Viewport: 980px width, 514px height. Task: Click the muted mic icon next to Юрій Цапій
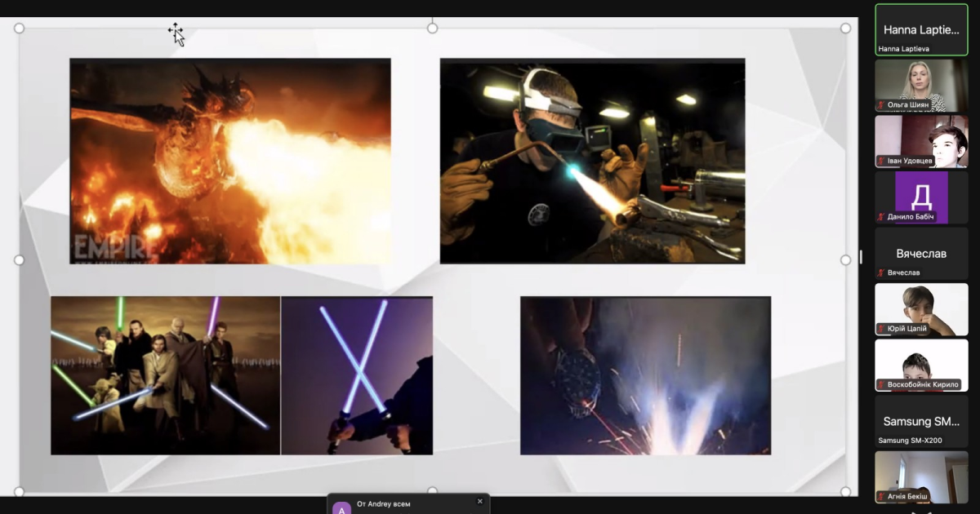[882, 329]
